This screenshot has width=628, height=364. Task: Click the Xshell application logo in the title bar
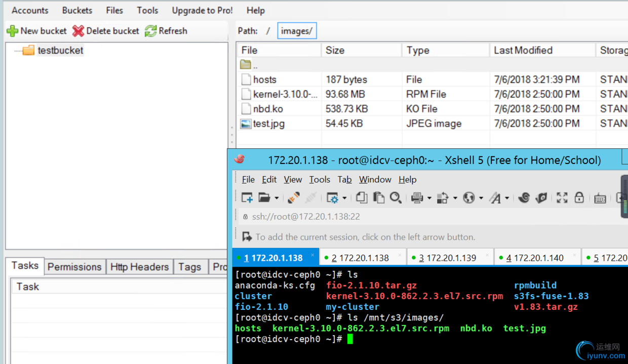tap(240, 159)
